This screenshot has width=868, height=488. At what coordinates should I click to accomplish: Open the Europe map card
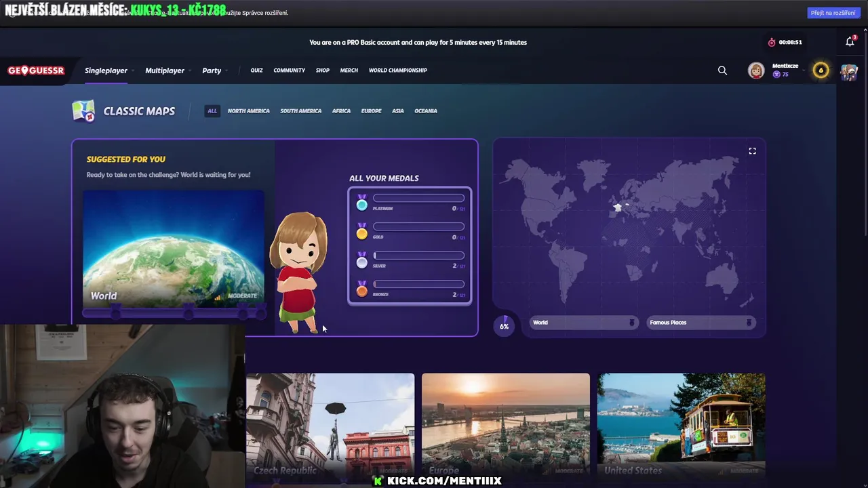tap(506, 427)
